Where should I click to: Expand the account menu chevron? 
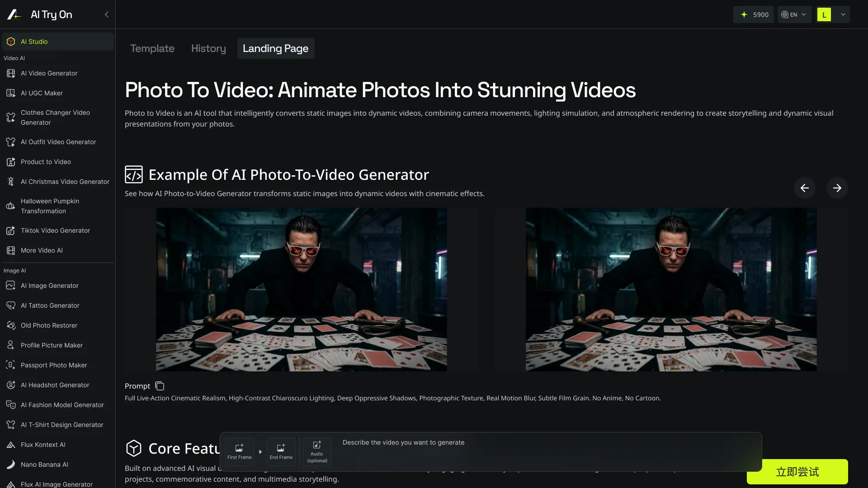[843, 14]
